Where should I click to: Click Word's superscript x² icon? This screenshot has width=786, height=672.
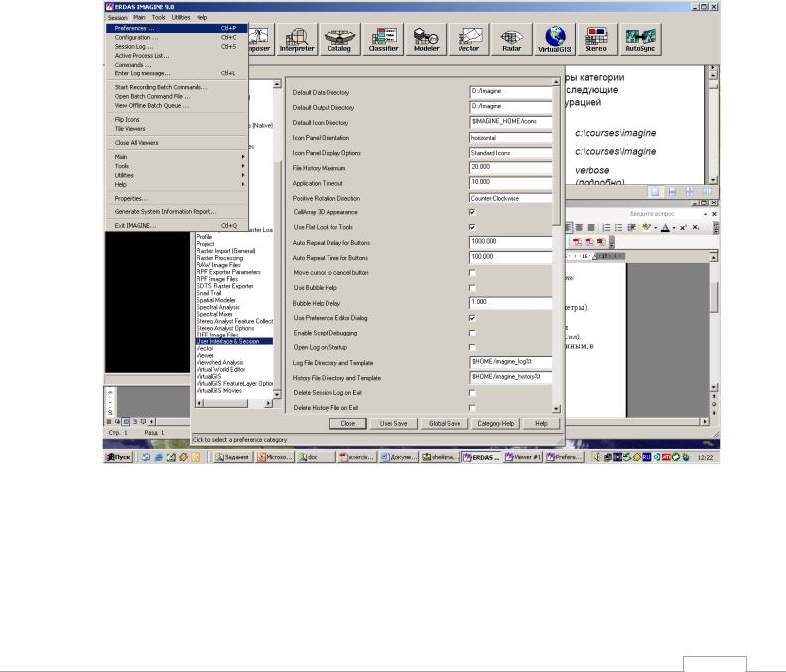(683, 228)
